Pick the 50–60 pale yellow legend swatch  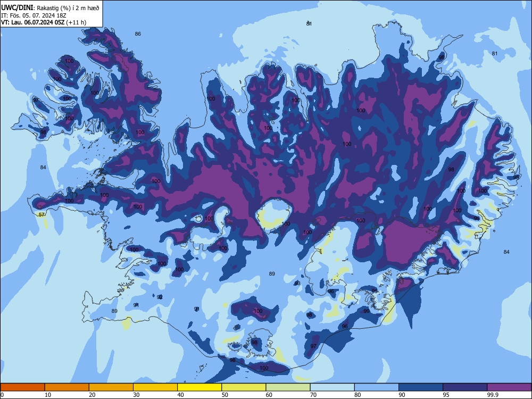[x=244, y=387]
